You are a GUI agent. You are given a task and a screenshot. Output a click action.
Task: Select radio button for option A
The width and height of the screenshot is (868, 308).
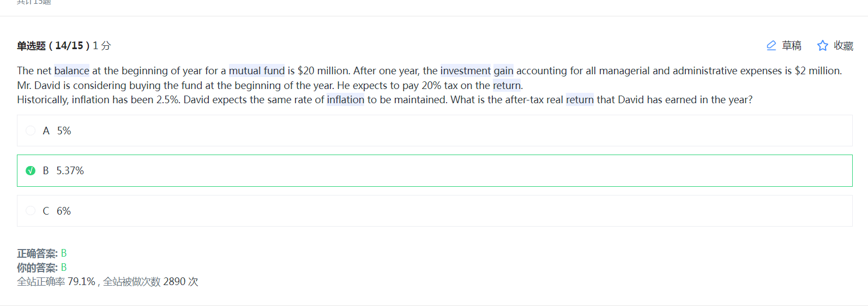pos(31,131)
